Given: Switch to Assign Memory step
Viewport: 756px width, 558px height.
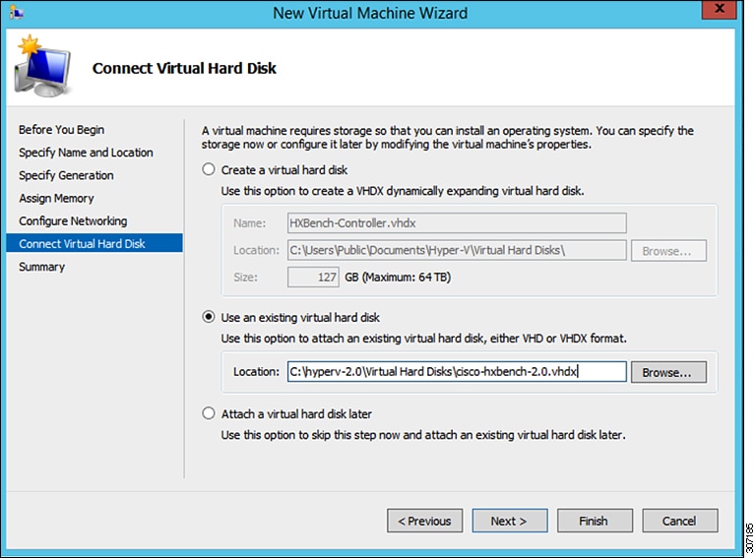Looking at the screenshot, I should 56,198.
